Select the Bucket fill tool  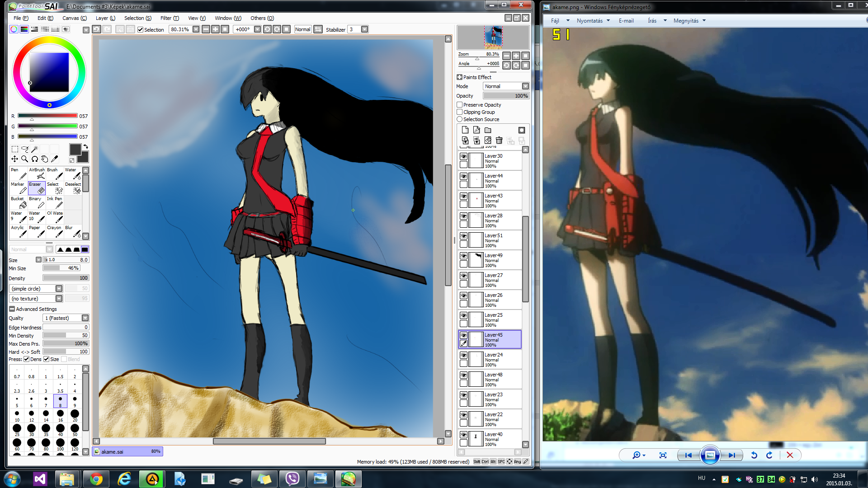(19, 202)
